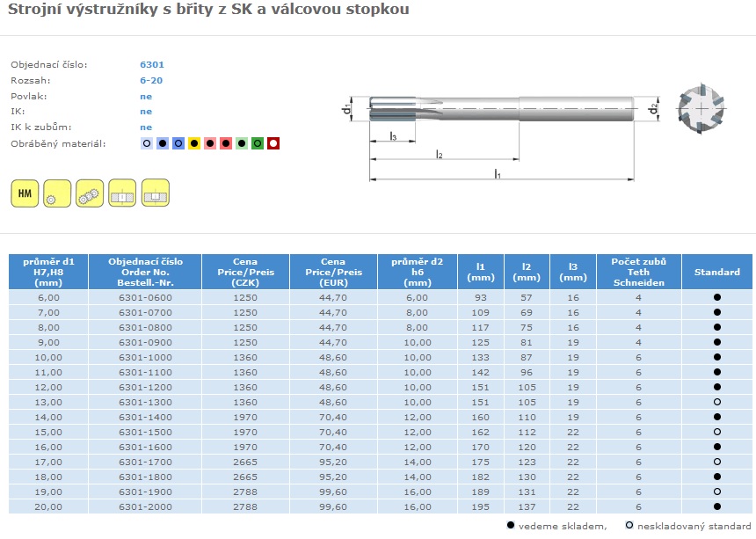Click the blind-hole yellow icon
The image size is (756, 539).
[x=156, y=193]
